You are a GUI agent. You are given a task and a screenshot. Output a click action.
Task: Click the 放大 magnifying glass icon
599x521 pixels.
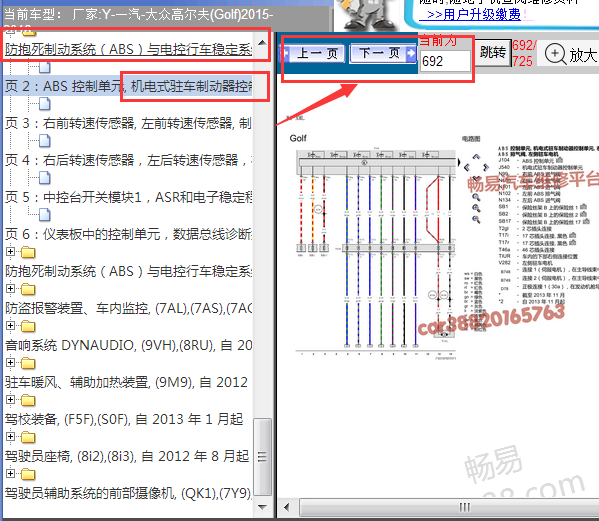tap(555, 54)
